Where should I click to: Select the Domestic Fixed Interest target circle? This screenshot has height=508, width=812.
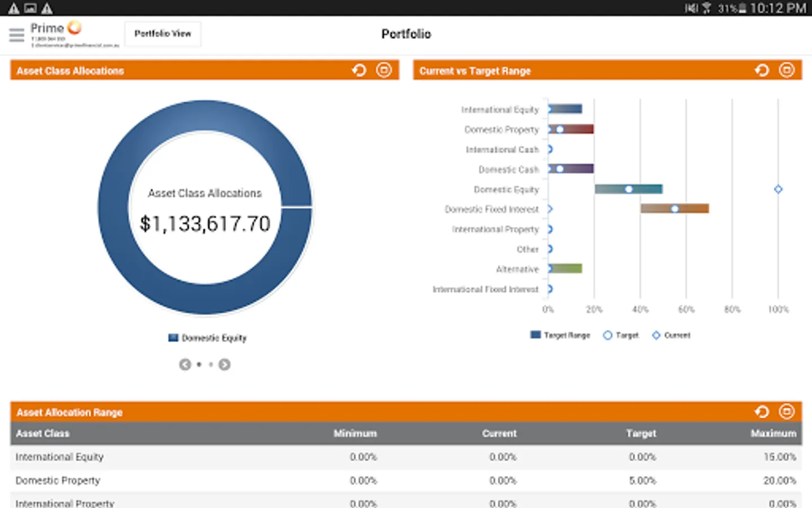[x=674, y=209]
